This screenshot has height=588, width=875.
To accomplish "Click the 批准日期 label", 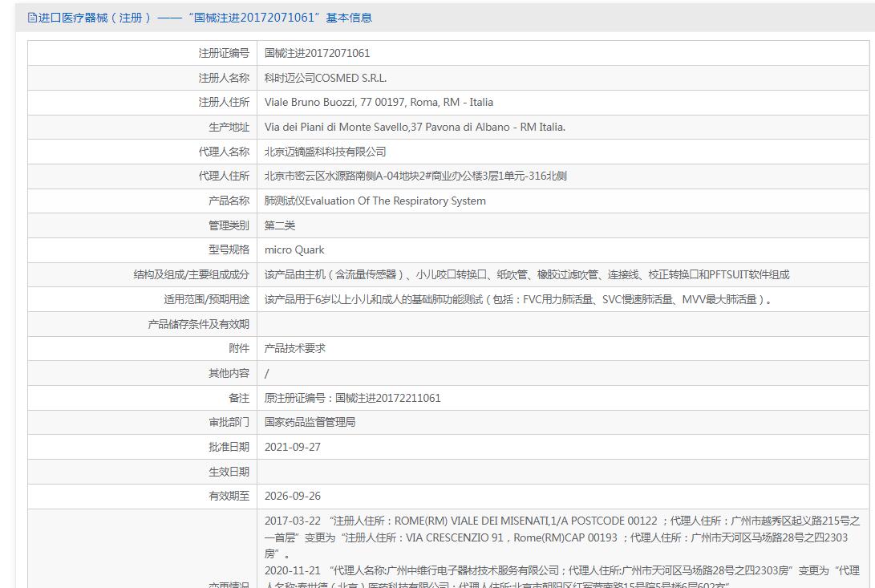I will pos(229,447).
